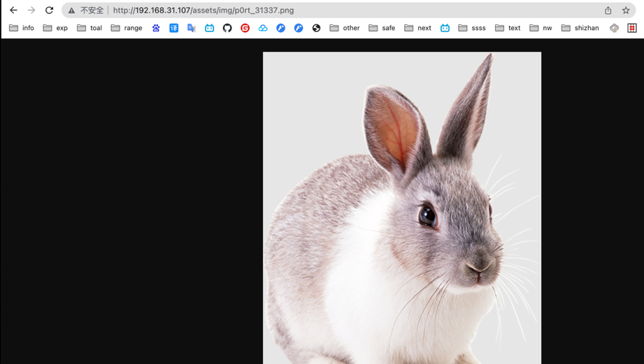Open the share page icon
The image size is (644, 364).
(x=608, y=10)
